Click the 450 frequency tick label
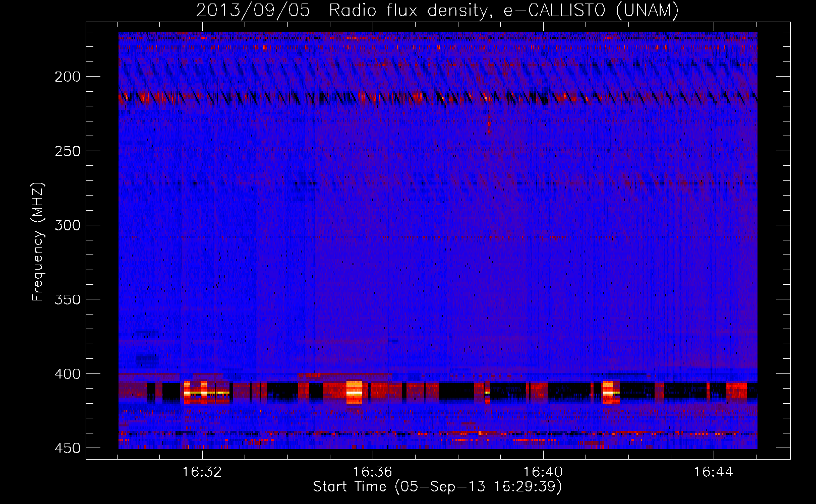This screenshot has height=504, width=816. pyautogui.click(x=68, y=448)
